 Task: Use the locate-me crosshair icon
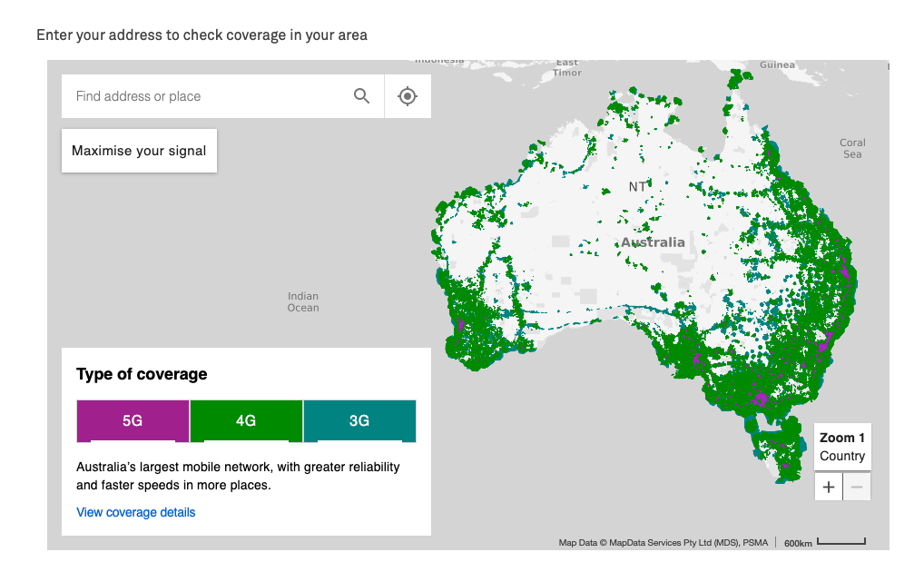click(408, 96)
